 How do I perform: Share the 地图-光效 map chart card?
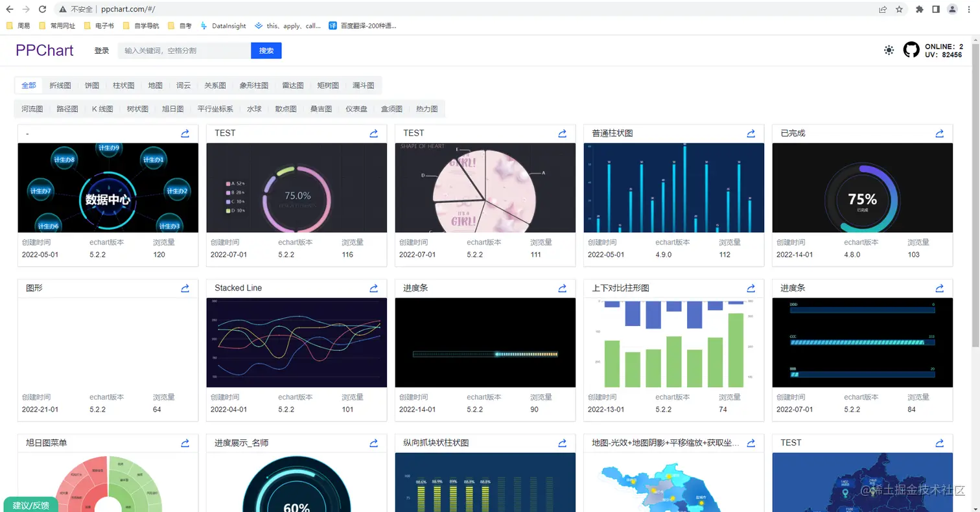(x=751, y=443)
